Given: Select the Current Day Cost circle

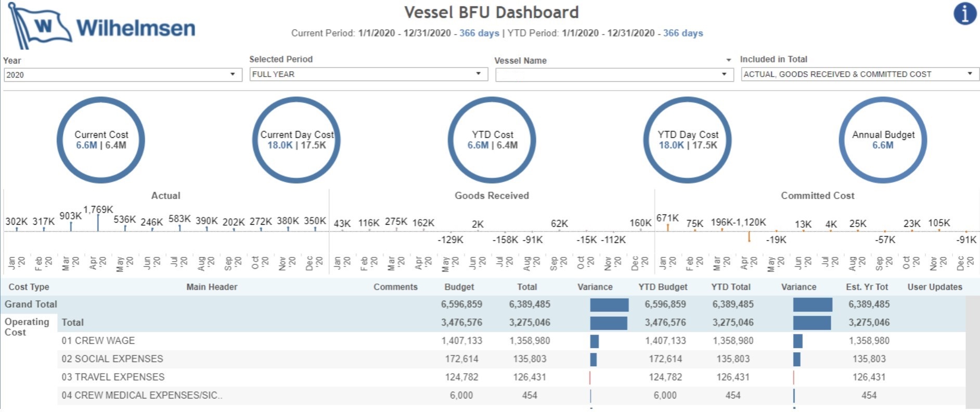Looking at the screenshot, I should tap(296, 140).
